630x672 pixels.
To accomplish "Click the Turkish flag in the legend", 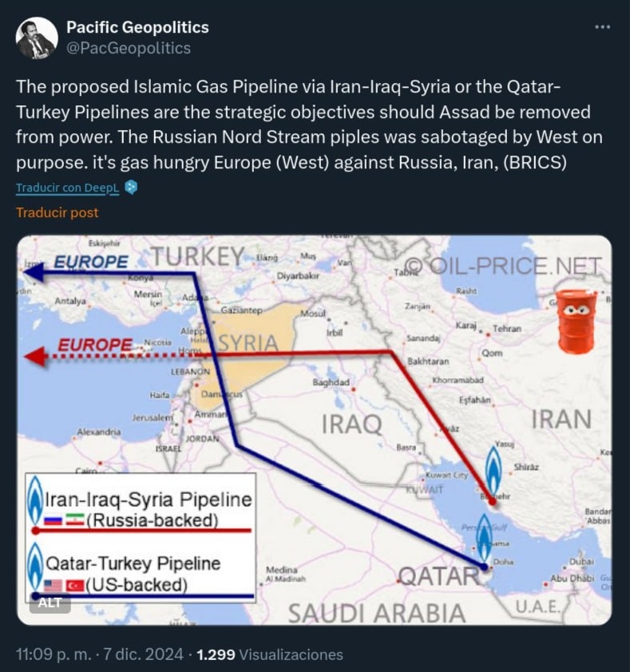I will point(74,585).
